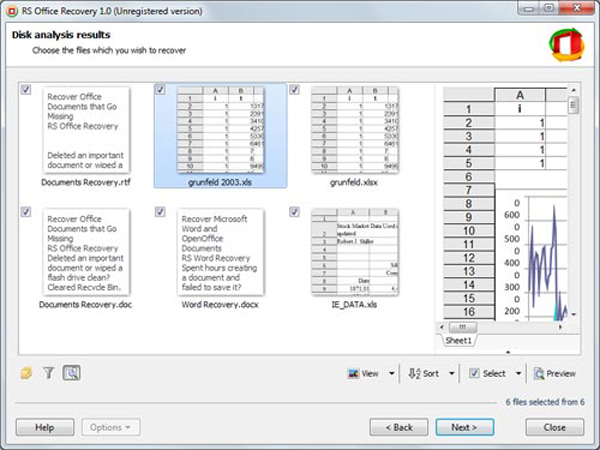This screenshot has width=600, height=450.
Task: Uncheck the grunfeld 2003.xls checkbox
Action: (160, 89)
